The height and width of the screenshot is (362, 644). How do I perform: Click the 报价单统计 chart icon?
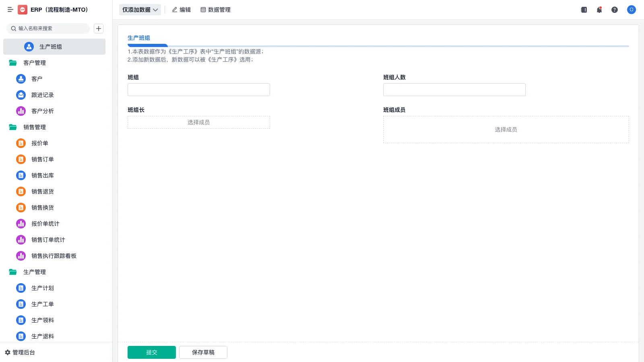pyautogui.click(x=21, y=224)
